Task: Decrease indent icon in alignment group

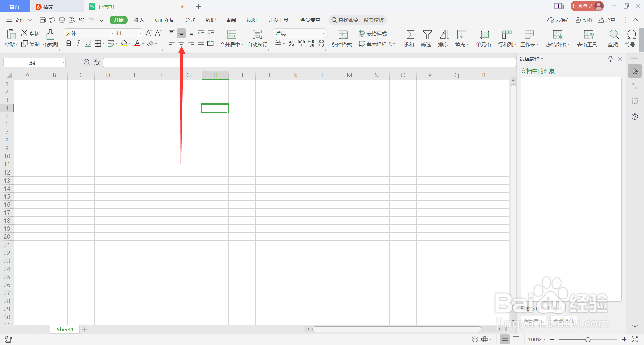Action: [x=201, y=33]
